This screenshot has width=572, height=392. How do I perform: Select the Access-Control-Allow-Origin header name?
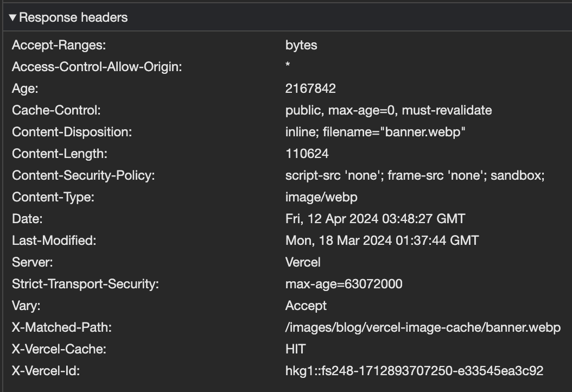click(x=97, y=67)
